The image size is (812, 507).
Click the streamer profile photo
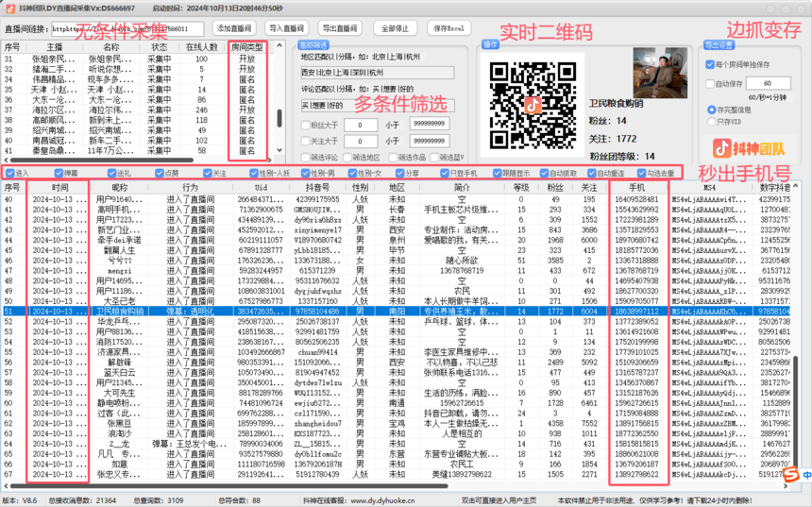[x=660, y=73]
